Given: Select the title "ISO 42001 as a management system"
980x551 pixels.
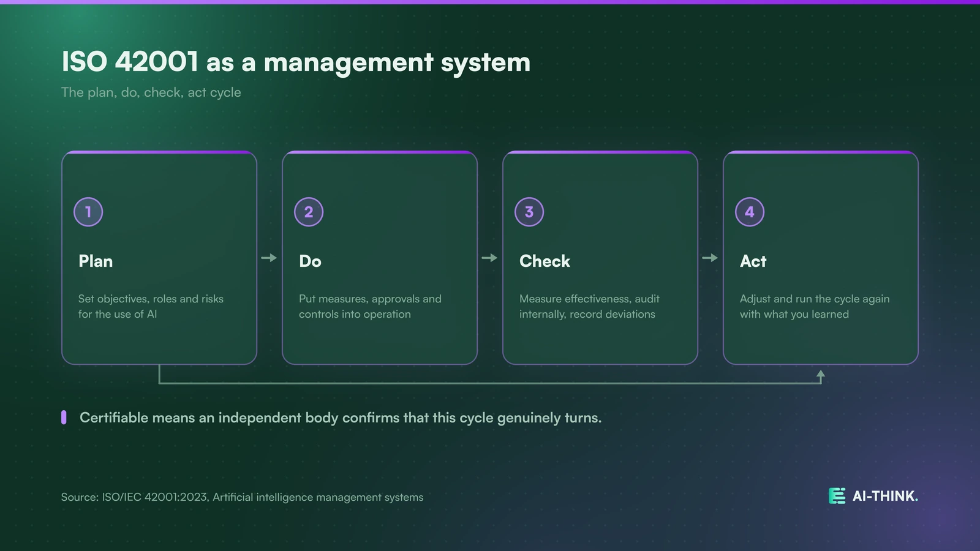Looking at the screenshot, I should click(296, 62).
